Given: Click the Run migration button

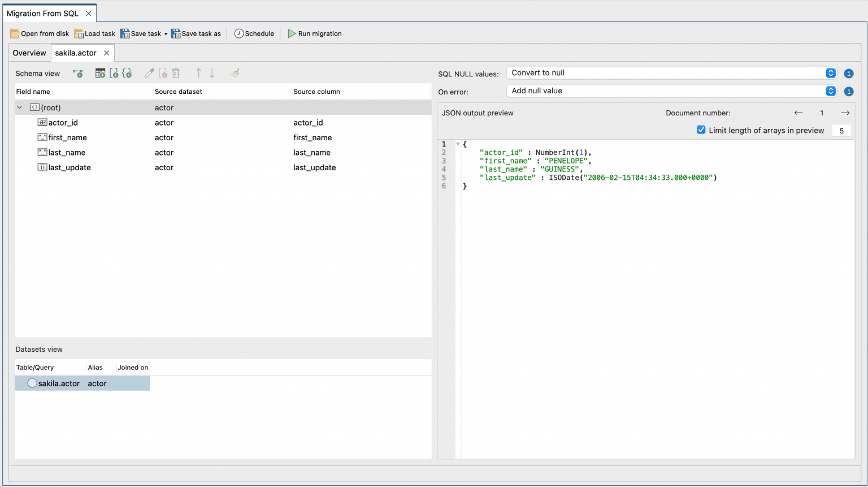Looking at the screenshot, I should point(315,34).
